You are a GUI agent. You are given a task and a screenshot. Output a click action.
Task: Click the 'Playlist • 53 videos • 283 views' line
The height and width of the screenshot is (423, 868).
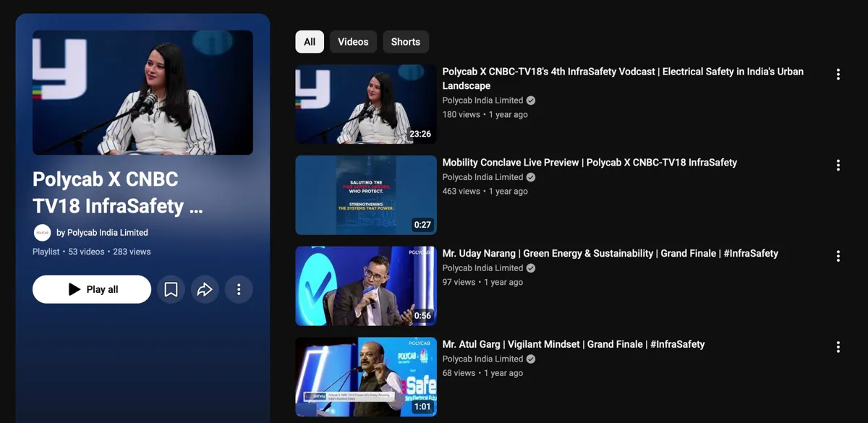point(92,252)
